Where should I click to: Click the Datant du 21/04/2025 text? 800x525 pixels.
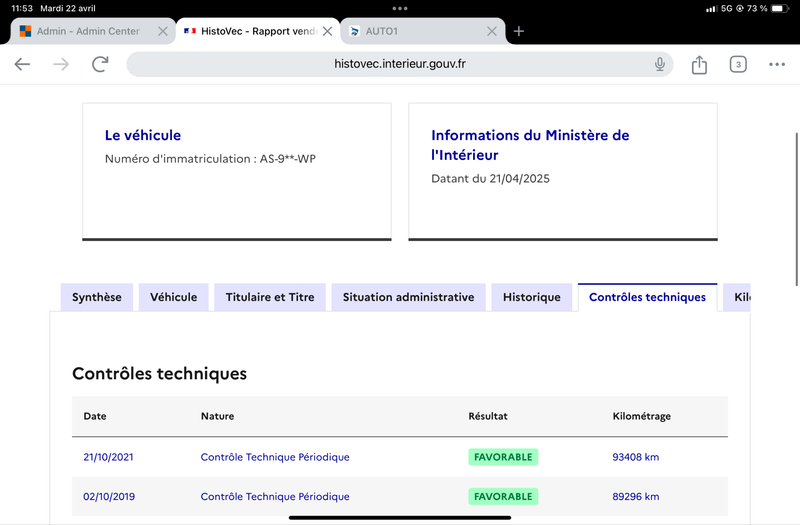(490, 179)
